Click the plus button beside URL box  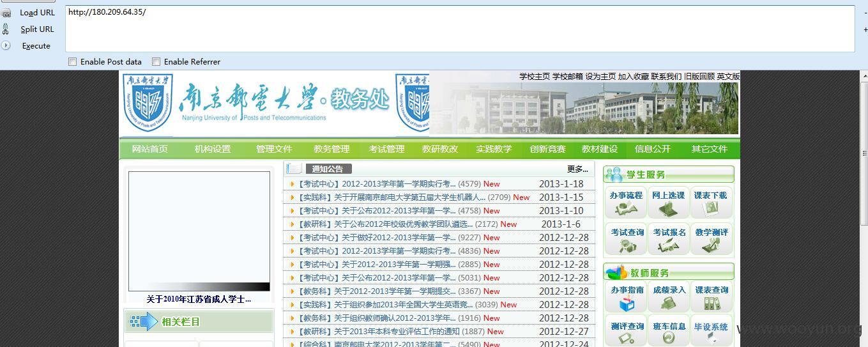(x=865, y=29)
